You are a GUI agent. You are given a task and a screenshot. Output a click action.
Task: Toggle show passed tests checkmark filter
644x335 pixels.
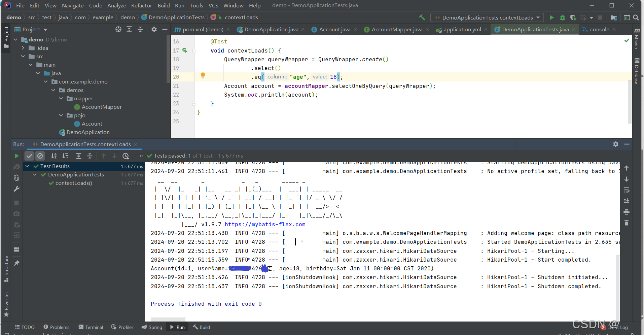(x=29, y=156)
